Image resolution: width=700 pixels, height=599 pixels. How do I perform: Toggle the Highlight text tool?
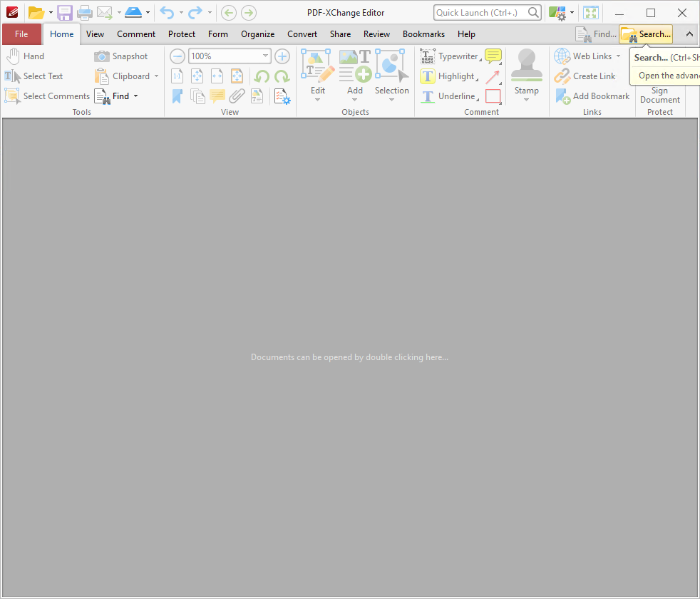click(x=448, y=76)
